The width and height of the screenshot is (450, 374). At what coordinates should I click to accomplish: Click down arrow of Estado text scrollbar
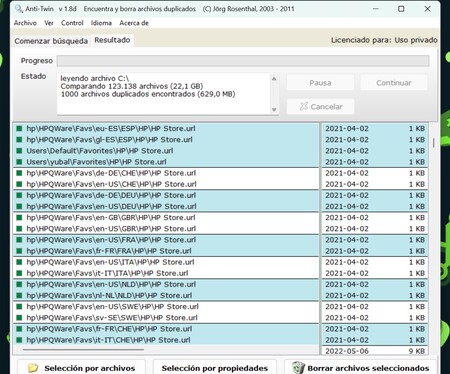[274, 109]
